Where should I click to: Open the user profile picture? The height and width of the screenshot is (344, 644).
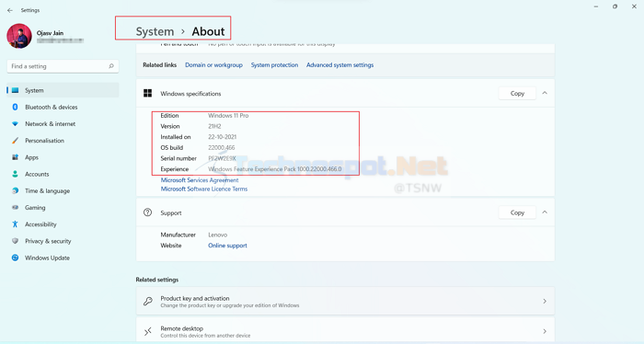(19, 36)
